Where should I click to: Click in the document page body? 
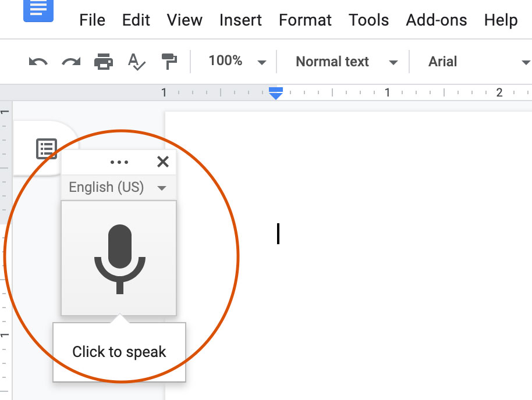point(361,262)
